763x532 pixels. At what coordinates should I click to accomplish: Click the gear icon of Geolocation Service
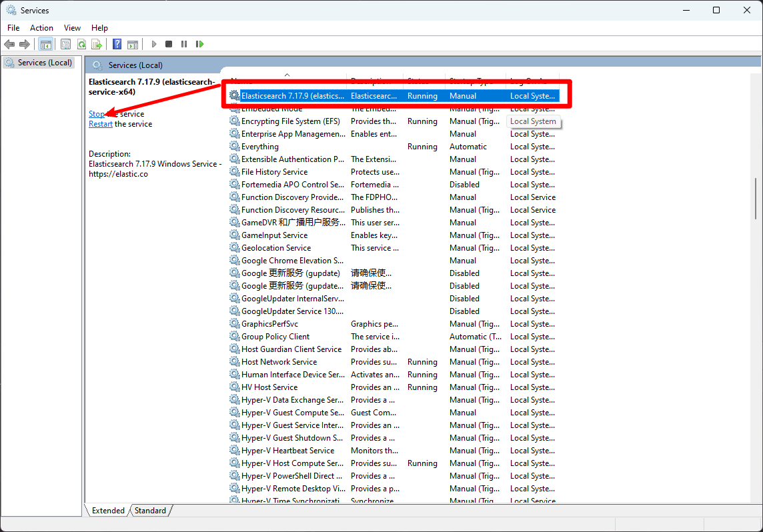(x=235, y=247)
